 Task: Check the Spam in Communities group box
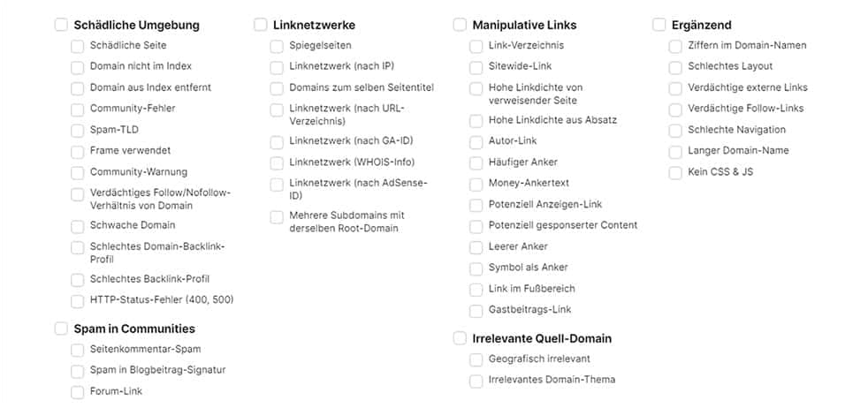(x=61, y=329)
